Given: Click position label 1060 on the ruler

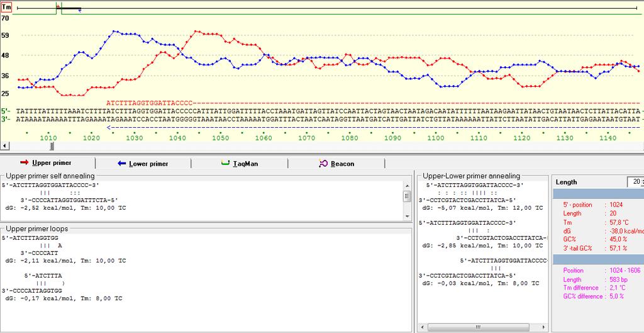Looking at the screenshot, I should tap(264, 138).
